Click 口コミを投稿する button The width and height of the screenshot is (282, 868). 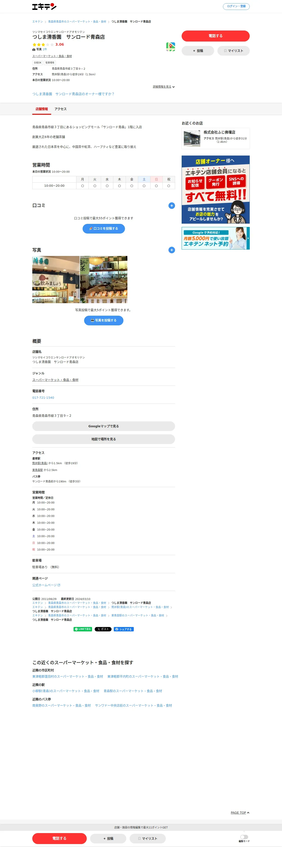point(104,228)
